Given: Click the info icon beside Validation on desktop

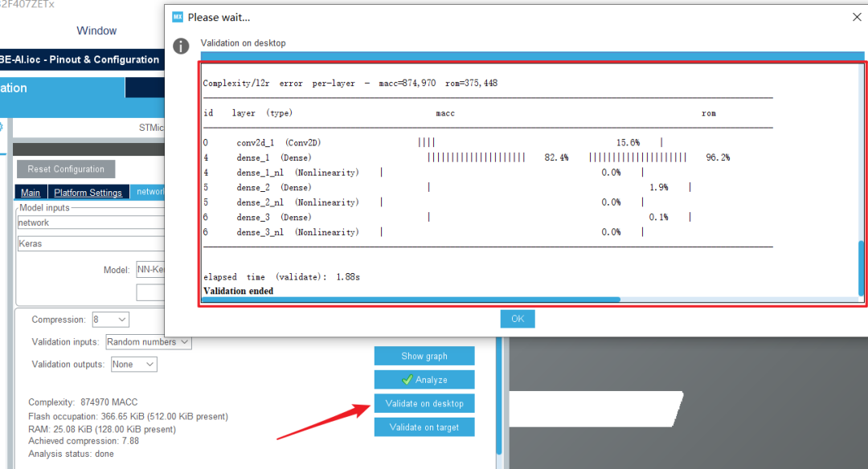Looking at the screenshot, I should 181,46.
